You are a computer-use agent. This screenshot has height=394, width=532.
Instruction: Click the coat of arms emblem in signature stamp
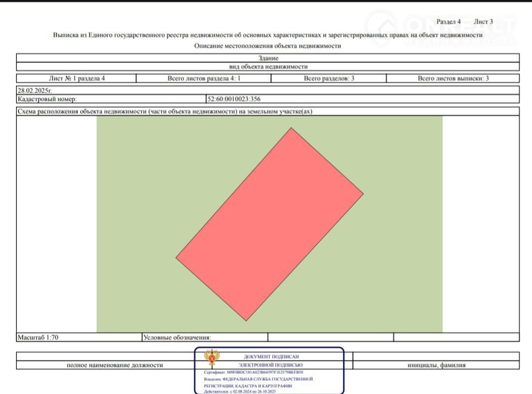click(212, 358)
